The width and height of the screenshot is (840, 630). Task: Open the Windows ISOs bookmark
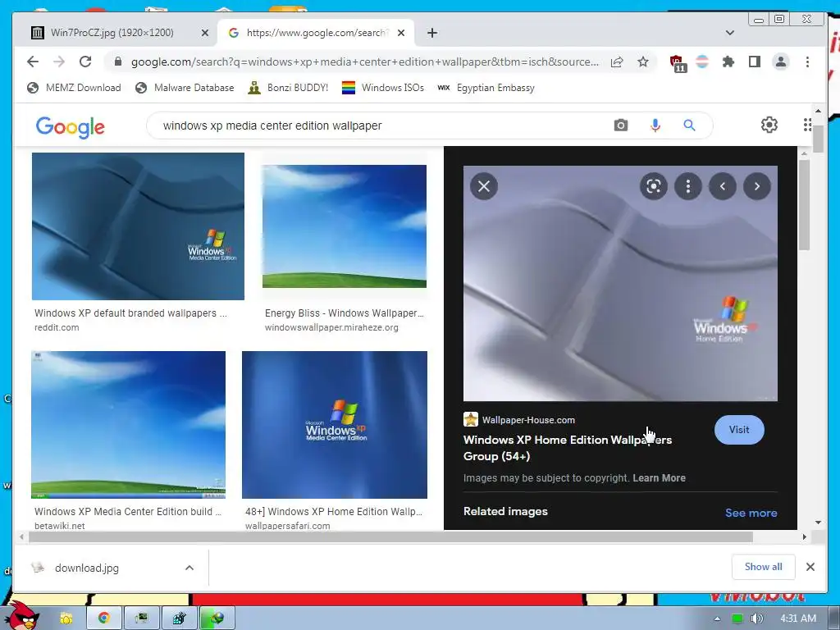click(382, 87)
